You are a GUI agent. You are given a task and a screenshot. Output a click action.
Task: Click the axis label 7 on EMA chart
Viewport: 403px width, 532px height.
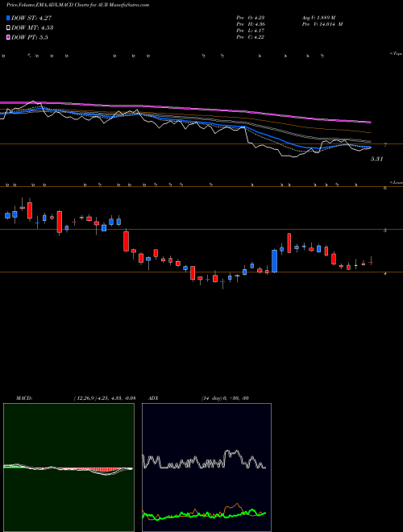(x=384, y=145)
